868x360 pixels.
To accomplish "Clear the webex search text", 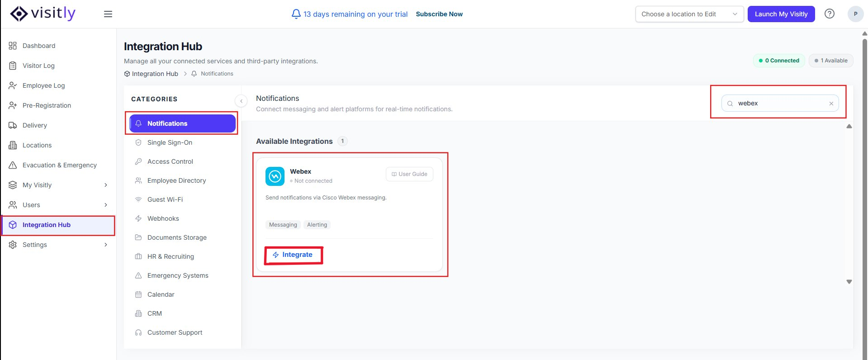I will pyautogui.click(x=831, y=104).
